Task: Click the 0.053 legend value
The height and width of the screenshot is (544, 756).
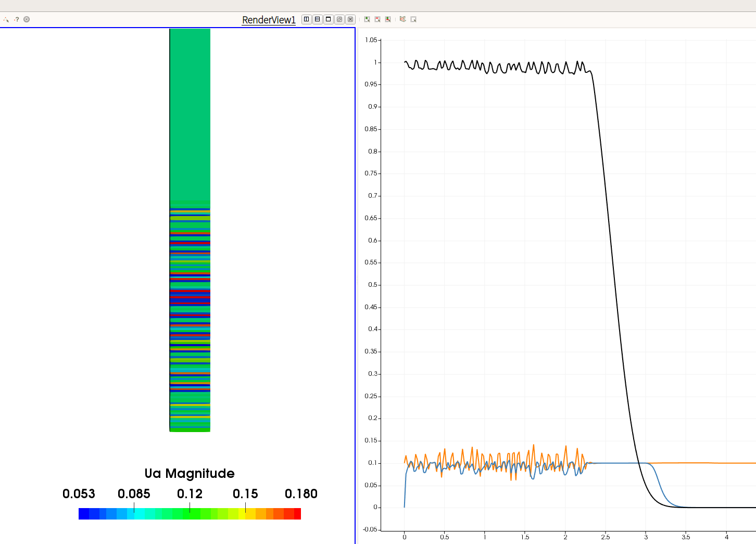Action: coord(79,494)
